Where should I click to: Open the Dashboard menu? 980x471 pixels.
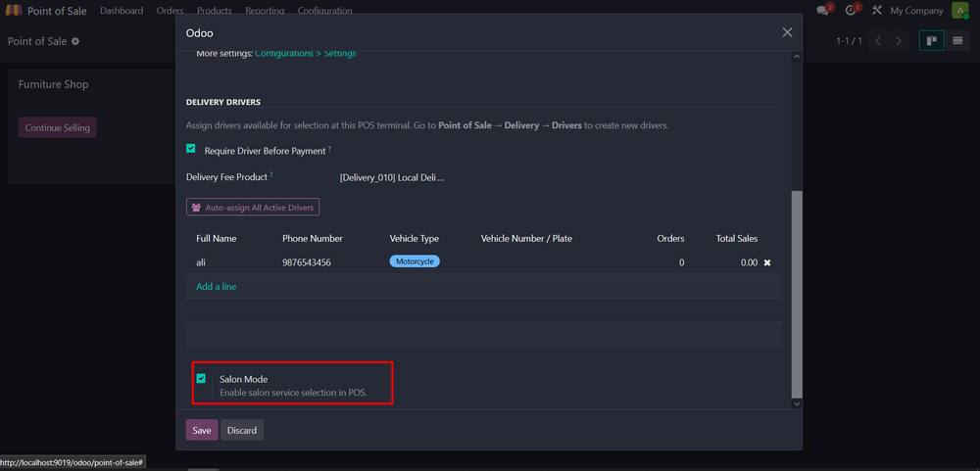click(x=122, y=11)
